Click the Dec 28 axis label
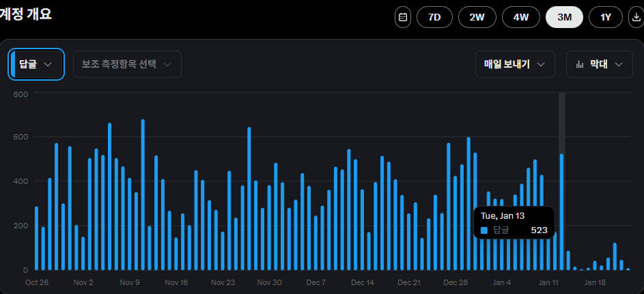Screen dimensions: 644x294 click(x=456, y=282)
